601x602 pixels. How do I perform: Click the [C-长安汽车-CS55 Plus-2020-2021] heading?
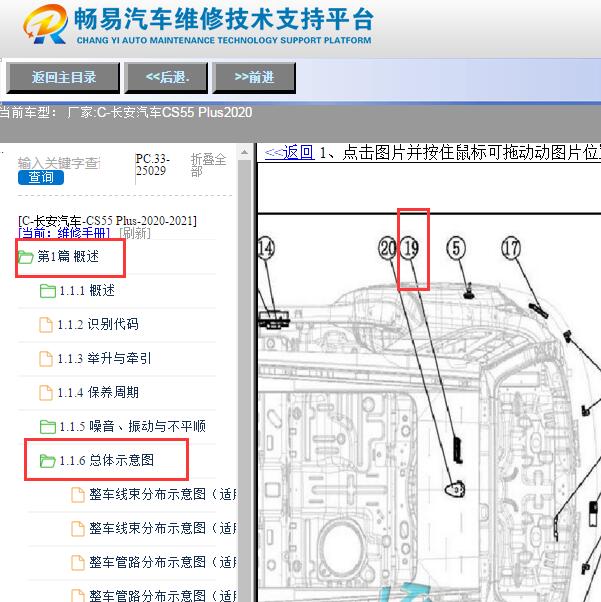[x=107, y=221]
